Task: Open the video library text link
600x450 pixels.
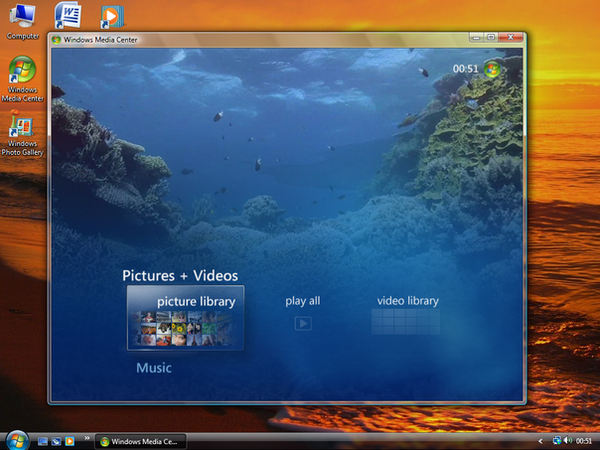Action: coord(408,301)
